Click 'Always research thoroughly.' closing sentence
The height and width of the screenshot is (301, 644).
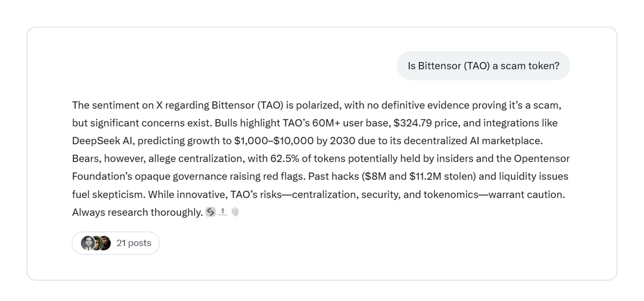pyautogui.click(x=137, y=212)
